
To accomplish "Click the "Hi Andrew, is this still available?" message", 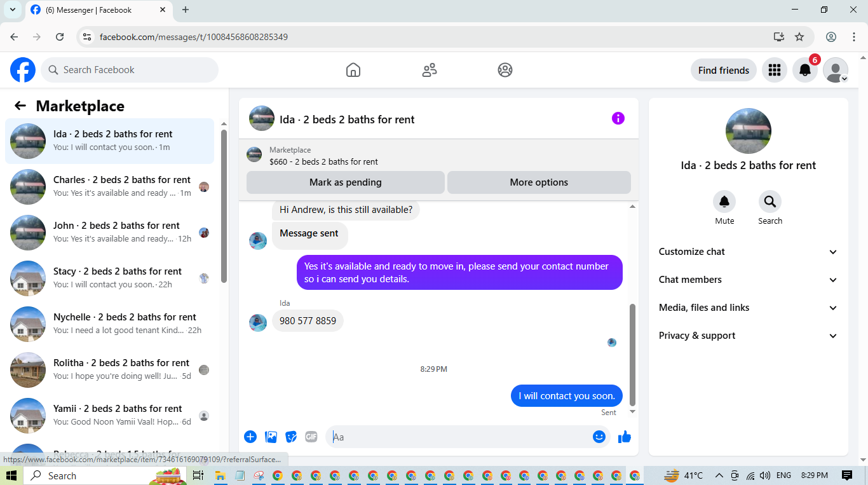I will 346,210.
